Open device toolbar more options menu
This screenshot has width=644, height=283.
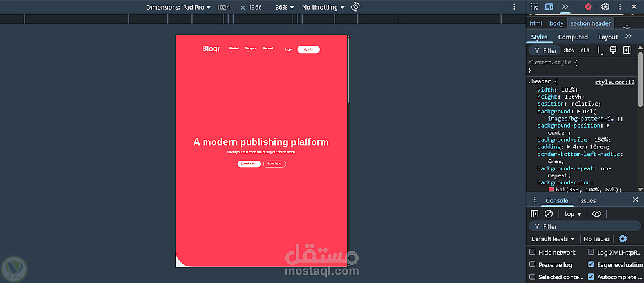[x=514, y=7]
